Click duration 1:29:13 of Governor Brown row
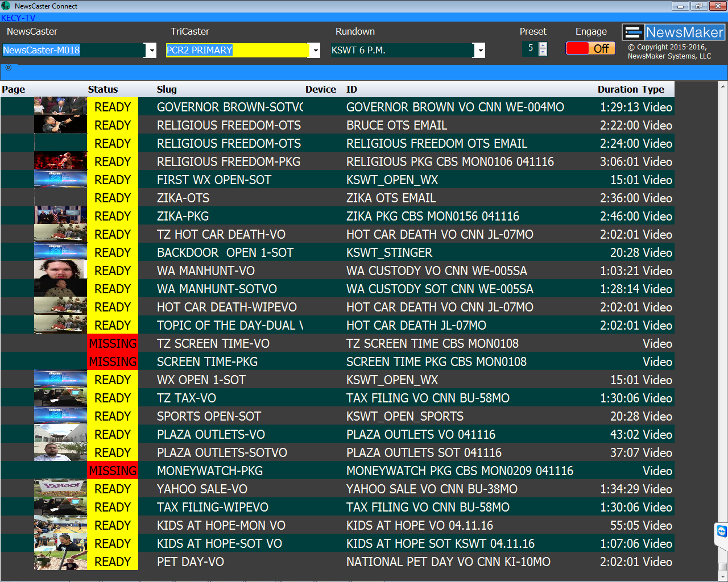Image resolution: width=728 pixels, height=582 pixels. 620,107
